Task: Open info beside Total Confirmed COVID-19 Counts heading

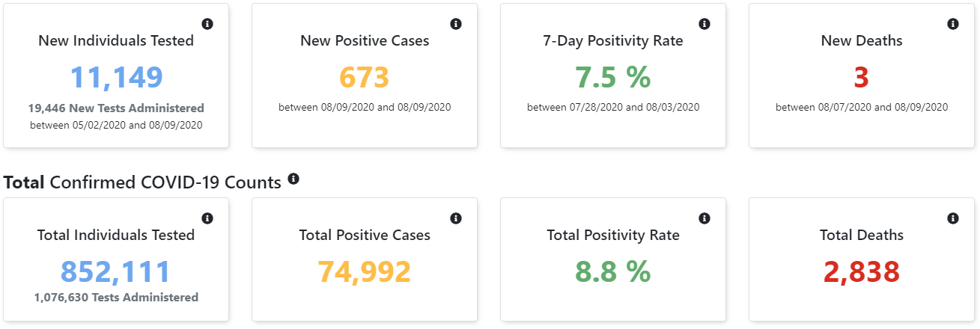Action: tap(293, 179)
